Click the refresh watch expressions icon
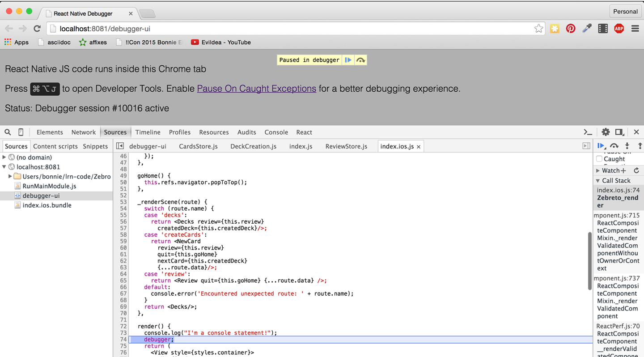Screen dimensions: 644x357 (x=636, y=170)
